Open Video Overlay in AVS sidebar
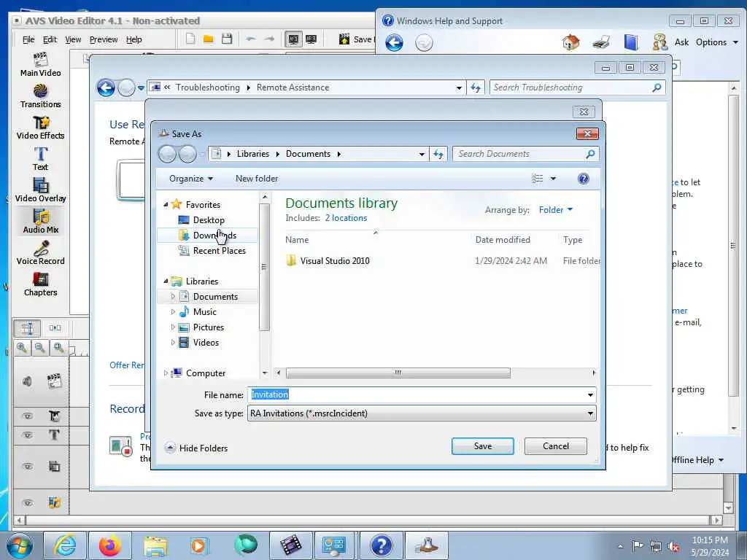The image size is (747, 560). 41,190
